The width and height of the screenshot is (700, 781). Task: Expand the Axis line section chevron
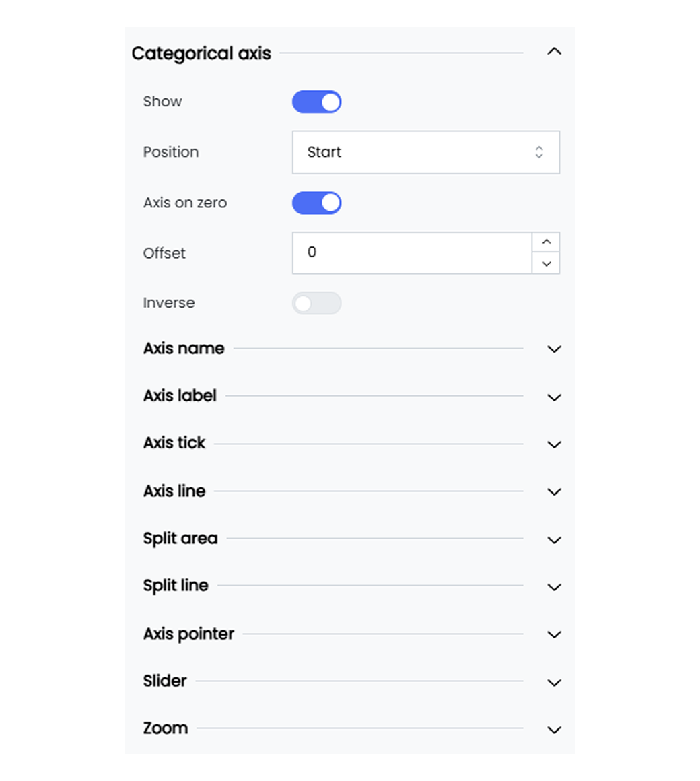(554, 492)
